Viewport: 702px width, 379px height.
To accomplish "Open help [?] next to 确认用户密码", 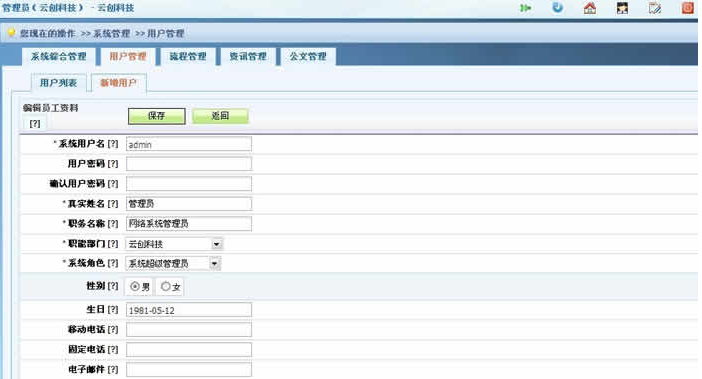I will tap(113, 183).
